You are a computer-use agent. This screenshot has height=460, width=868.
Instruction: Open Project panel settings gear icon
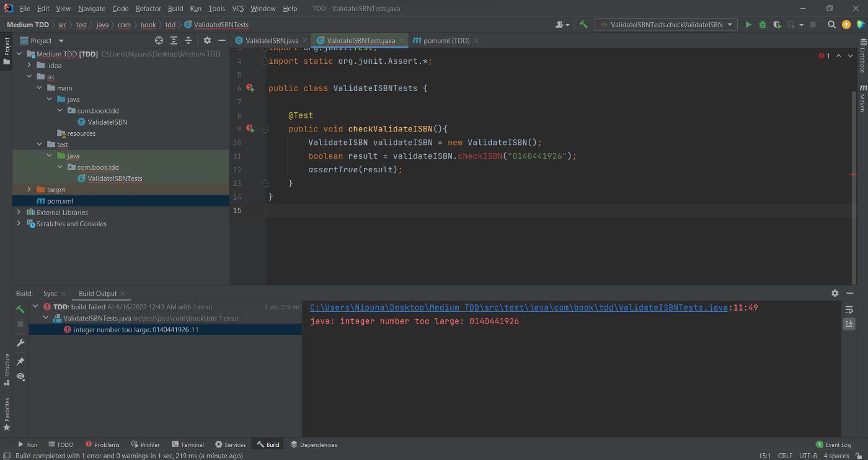207,40
